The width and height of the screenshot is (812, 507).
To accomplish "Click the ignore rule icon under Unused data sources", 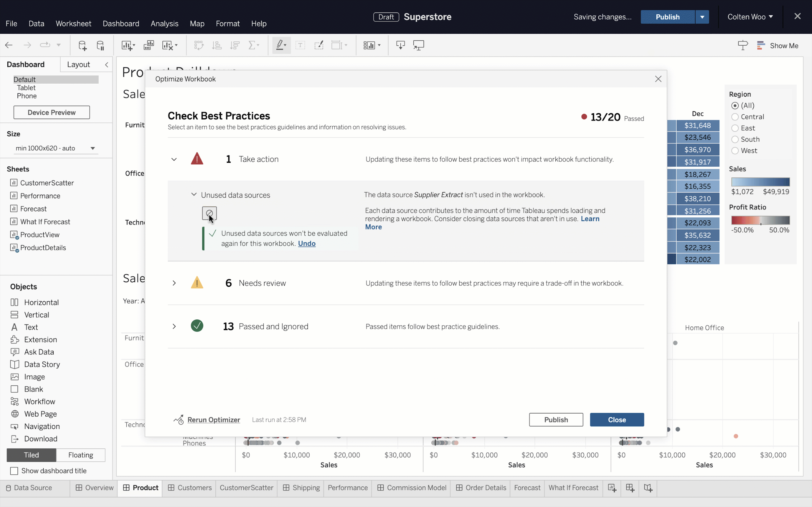I will pos(209,213).
